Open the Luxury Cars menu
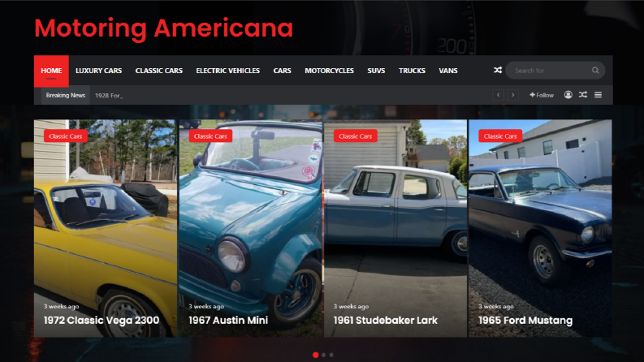 pyautogui.click(x=98, y=71)
